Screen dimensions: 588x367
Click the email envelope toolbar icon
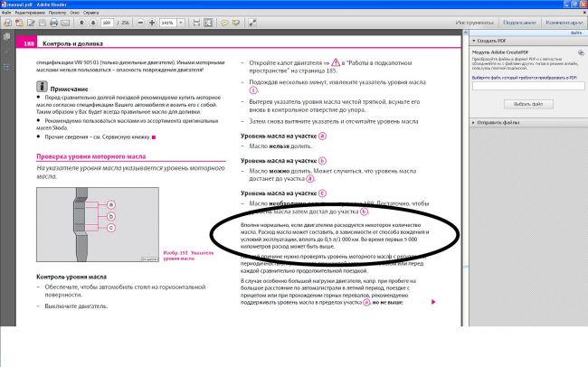click(65, 23)
